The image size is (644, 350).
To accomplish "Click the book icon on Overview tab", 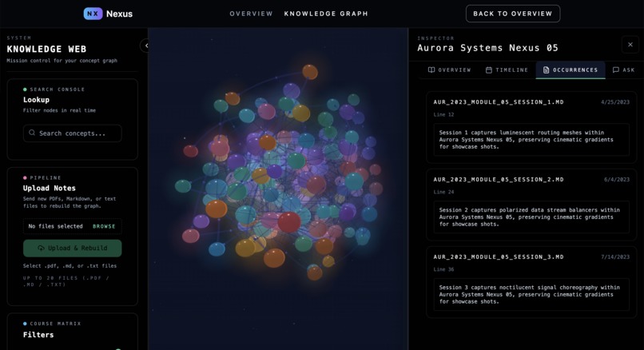I will click(x=431, y=70).
